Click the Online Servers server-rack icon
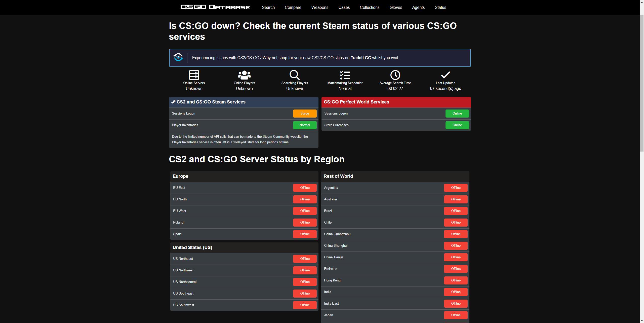The image size is (644, 323). tap(194, 75)
